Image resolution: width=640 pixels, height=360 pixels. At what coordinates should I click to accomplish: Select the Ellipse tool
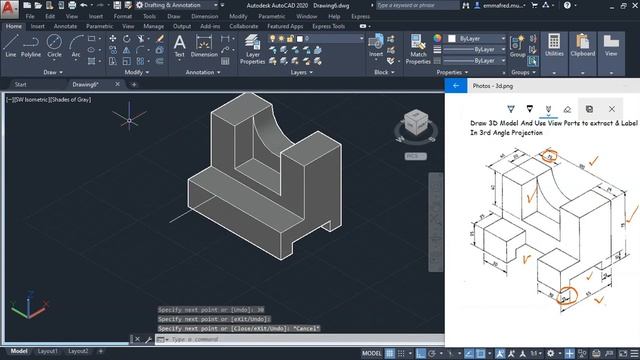pyautogui.click(x=91, y=50)
